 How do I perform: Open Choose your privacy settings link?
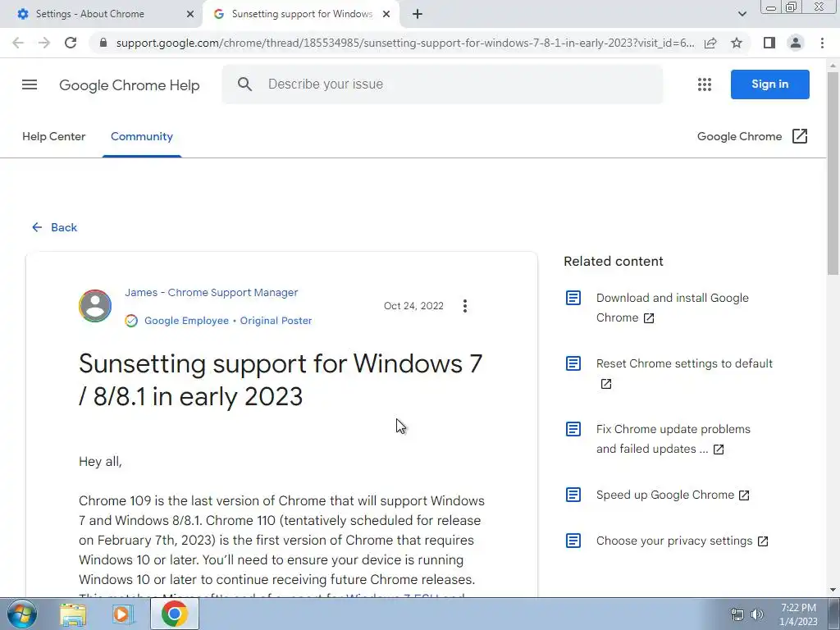(x=682, y=541)
